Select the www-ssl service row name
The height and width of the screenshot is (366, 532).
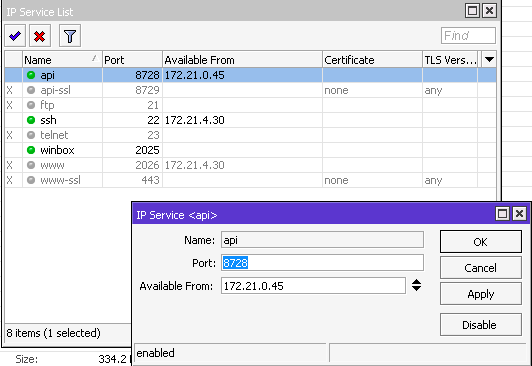(x=60, y=180)
